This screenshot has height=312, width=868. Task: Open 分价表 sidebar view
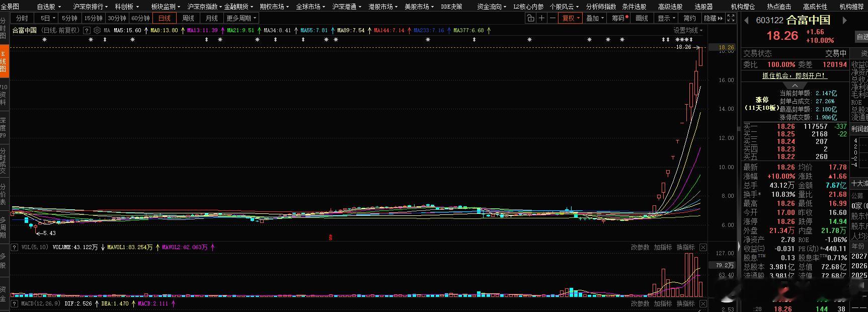point(4,194)
